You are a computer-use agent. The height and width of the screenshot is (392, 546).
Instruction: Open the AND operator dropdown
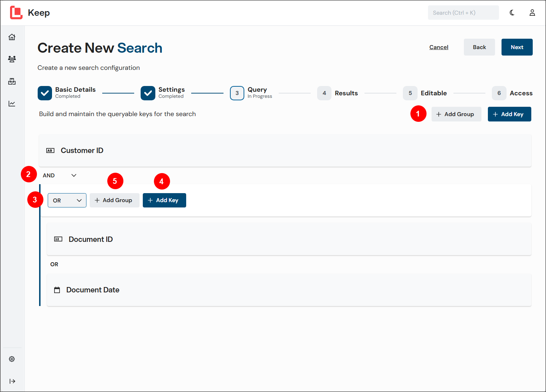(x=60, y=176)
